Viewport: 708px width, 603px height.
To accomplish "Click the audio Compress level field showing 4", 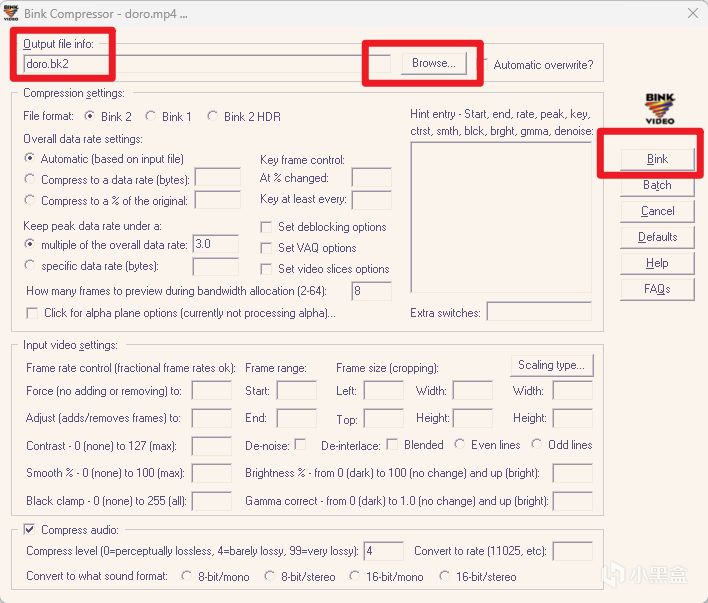I will (x=384, y=551).
